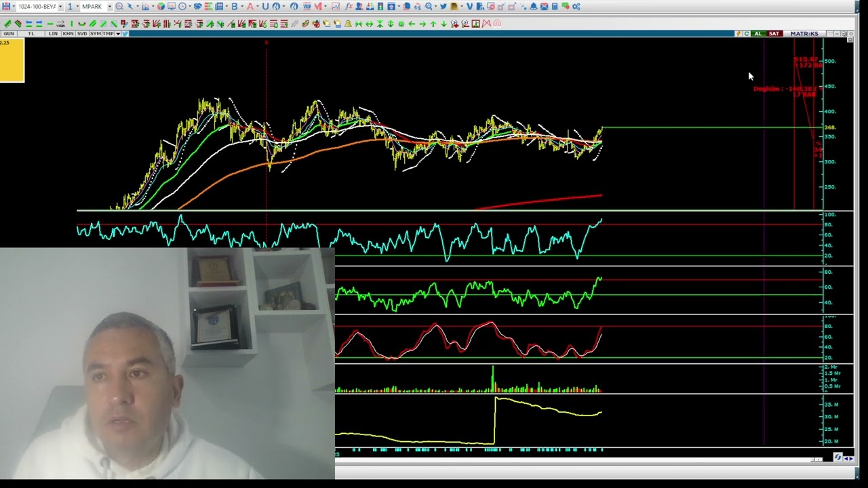The width and height of the screenshot is (868, 488).
Task: Toggle the SYM button
Action: (x=96, y=33)
